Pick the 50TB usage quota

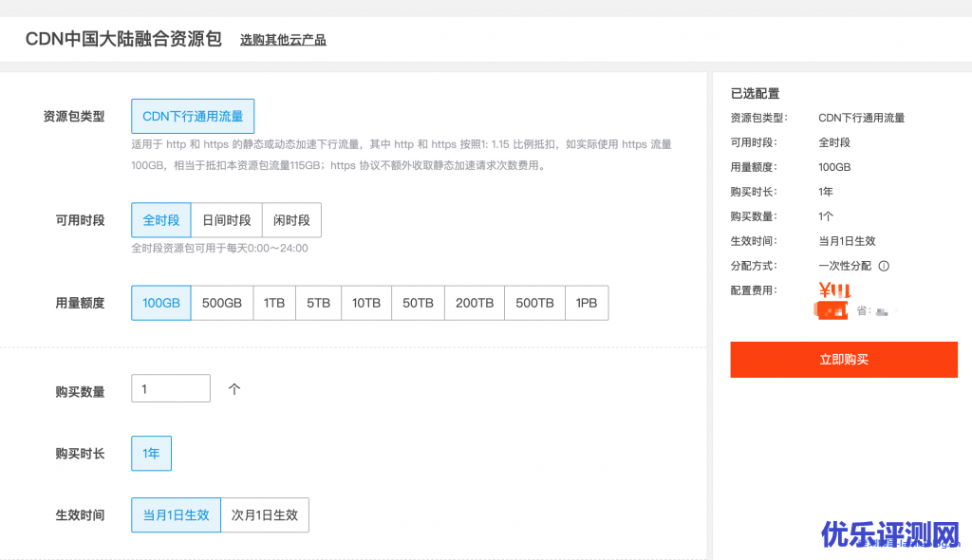click(x=418, y=303)
